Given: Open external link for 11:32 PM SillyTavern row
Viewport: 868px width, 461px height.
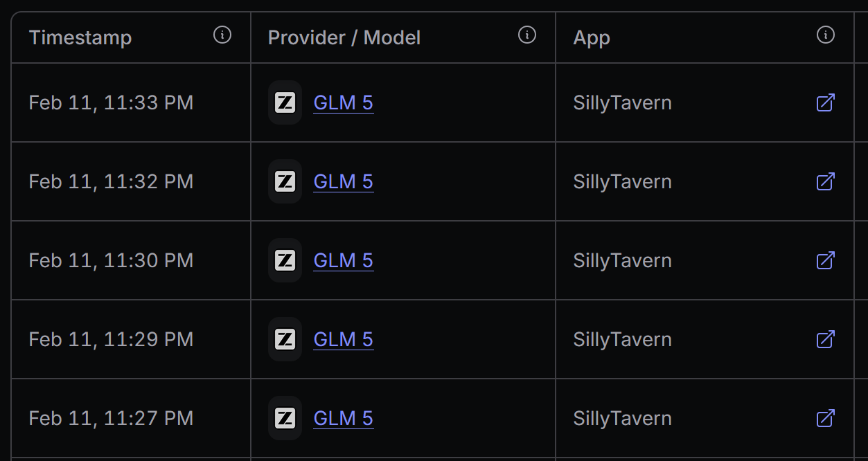Looking at the screenshot, I should pyautogui.click(x=826, y=182).
